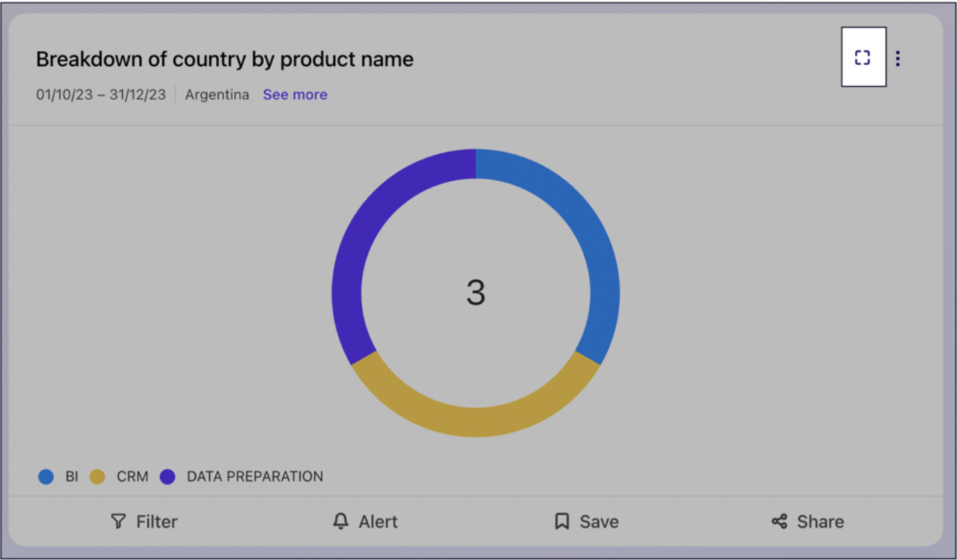Toggle the DATA PREPARATION legend purple dot
Image resolution: width=957 pixels, height=560 pixels.
coord(168,477)
